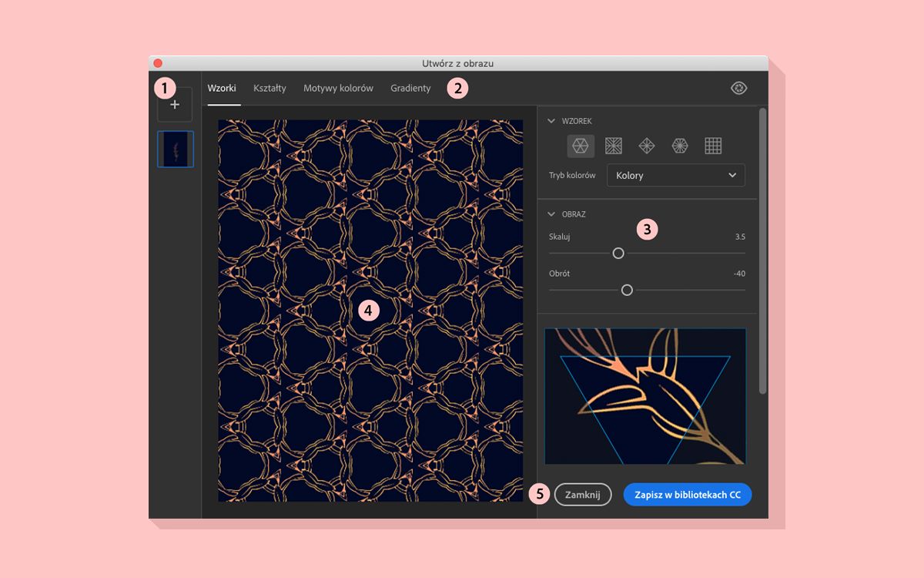
Task: Add a new image with plus button
Action: point(175,104)
